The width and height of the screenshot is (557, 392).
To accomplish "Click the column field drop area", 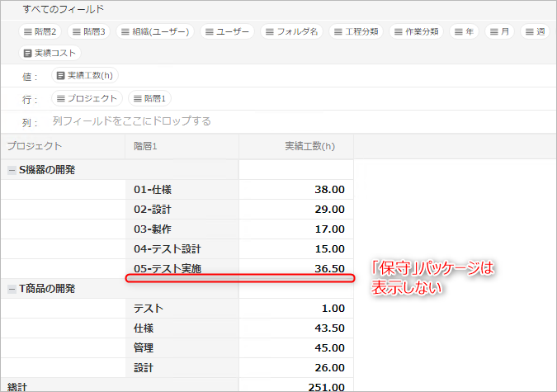I will click(132, 121).
